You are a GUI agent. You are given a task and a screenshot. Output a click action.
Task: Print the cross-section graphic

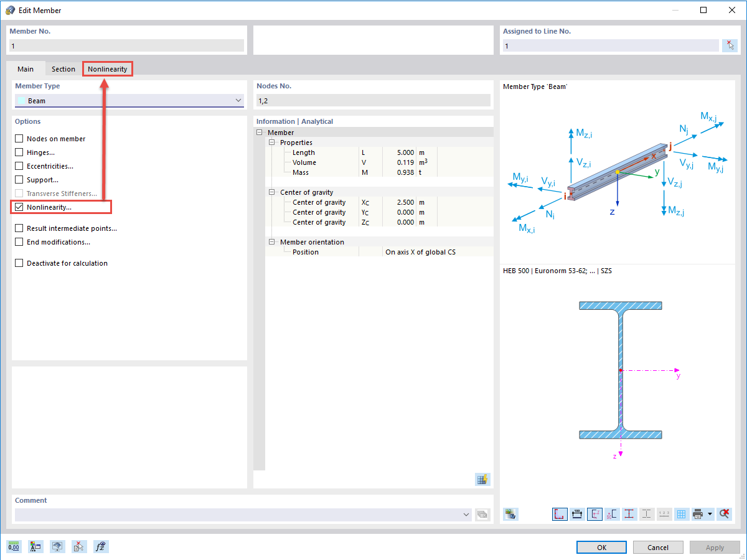pos(700,514)
